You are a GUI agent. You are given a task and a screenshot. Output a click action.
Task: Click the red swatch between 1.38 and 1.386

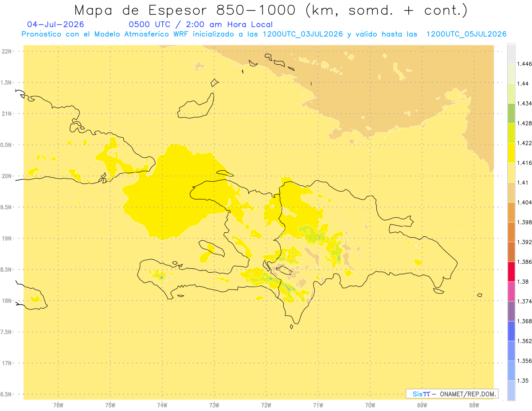click(511, 271)
